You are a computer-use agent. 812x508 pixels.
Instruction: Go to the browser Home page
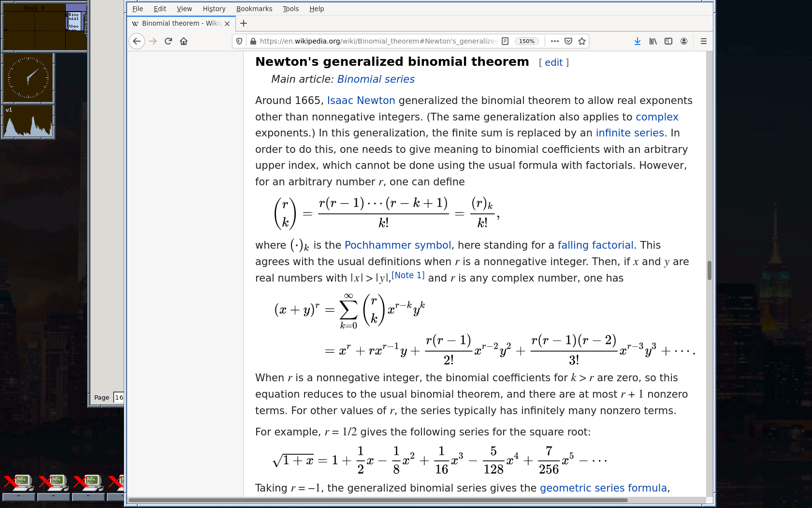click(184, 41)
